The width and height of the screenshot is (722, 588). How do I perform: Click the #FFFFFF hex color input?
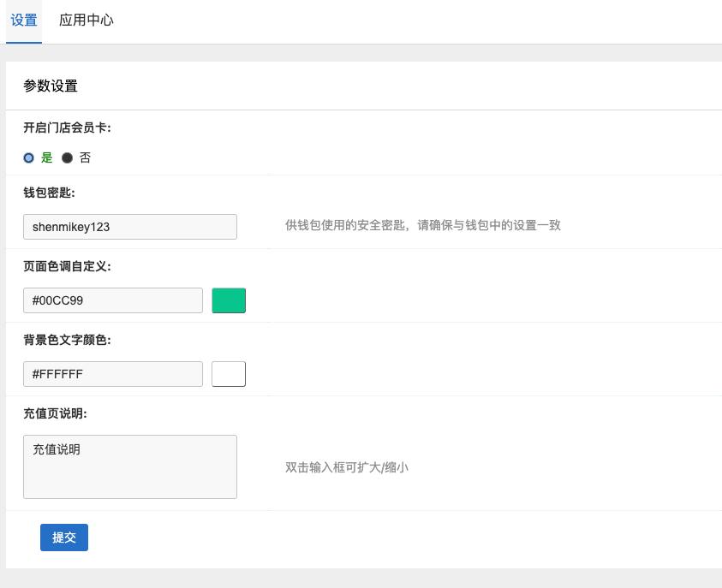113,374
